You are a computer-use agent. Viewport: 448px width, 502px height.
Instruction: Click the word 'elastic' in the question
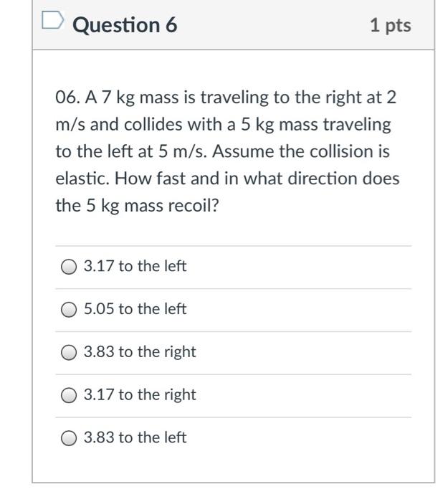click(80, 179)
